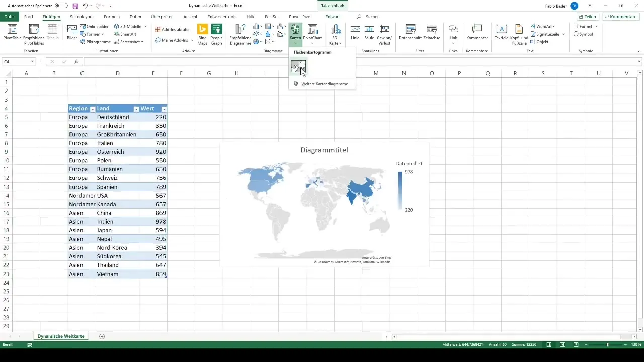Switch to the Daten tab
Viewport: 644px width, 362px height.
[135, 17]
